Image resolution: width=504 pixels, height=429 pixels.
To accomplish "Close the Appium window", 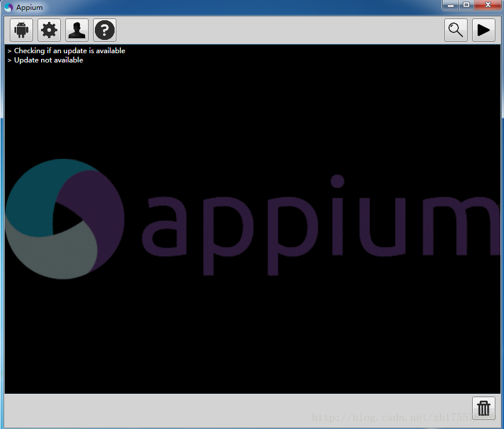I will click(488, 5).
